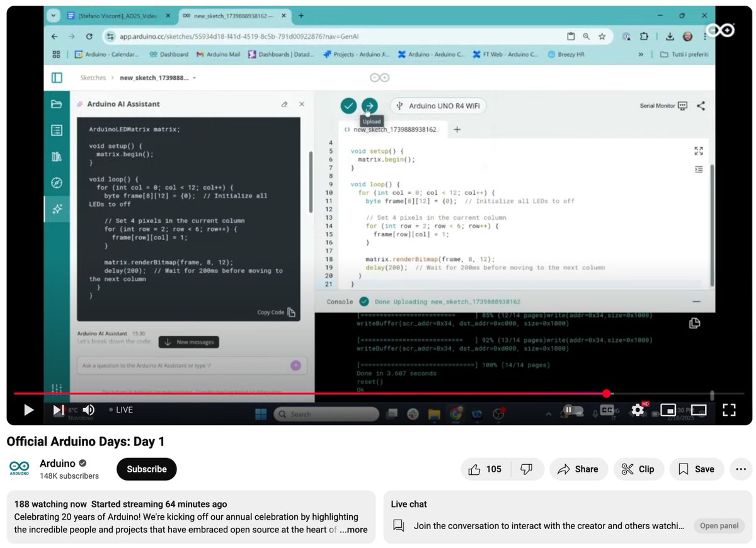Open the Serial Monitor
Image resolution: width=756 pixels, height=548 pixels.
pos(663,106)
